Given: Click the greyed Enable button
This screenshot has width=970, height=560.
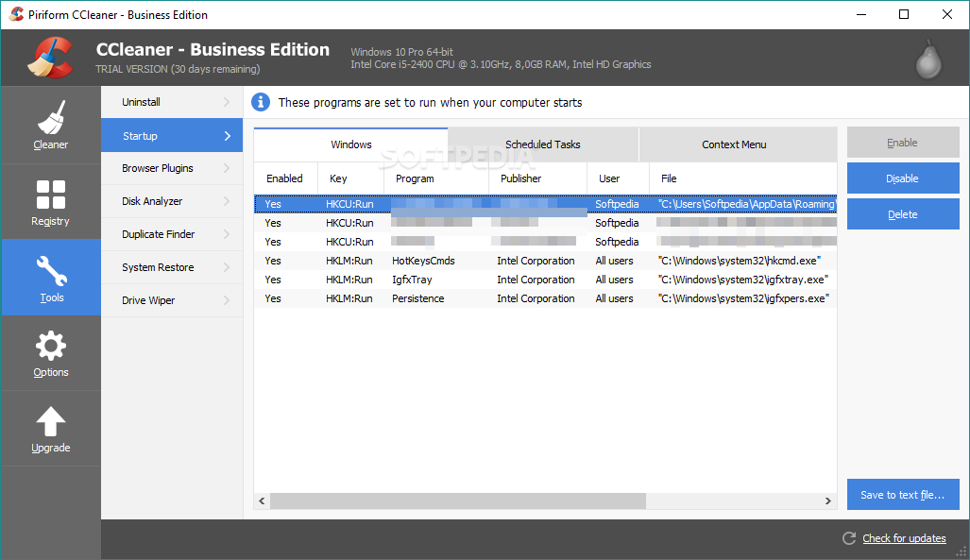Looking at the screenshot, I should click(x=903, y=143).
